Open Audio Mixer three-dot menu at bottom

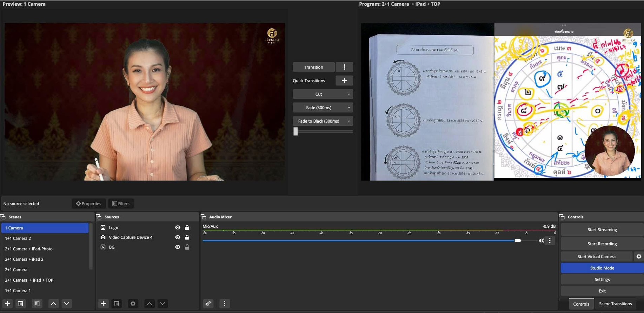click(x=225, y=304)
